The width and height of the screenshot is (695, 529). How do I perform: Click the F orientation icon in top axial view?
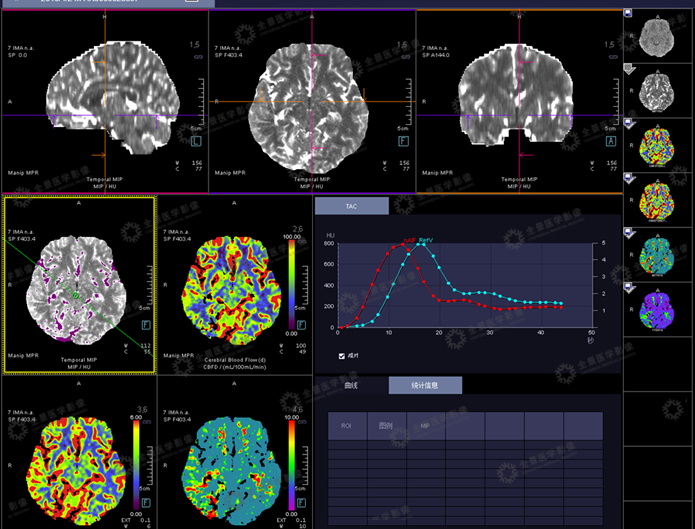pyautogui.click(x=401, y=144)
